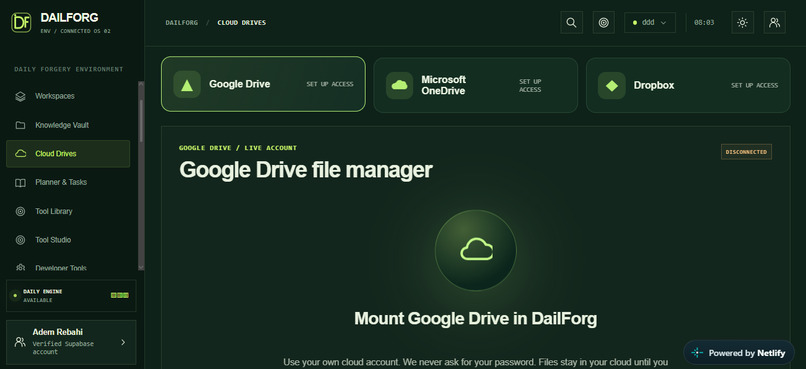Open Workspaces in the sidebar
Viewport: 806px width, 369px height.
(x=68, y=96)
